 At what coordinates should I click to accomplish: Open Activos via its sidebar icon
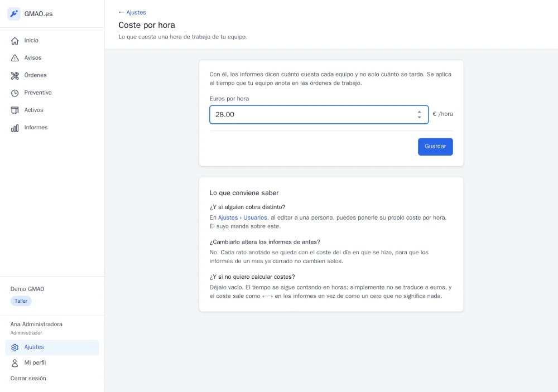coord(15,110)
